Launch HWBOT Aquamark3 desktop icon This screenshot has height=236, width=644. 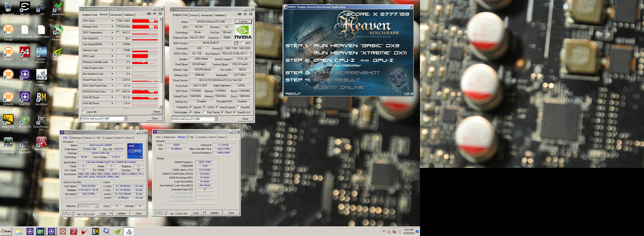point(25,145)
